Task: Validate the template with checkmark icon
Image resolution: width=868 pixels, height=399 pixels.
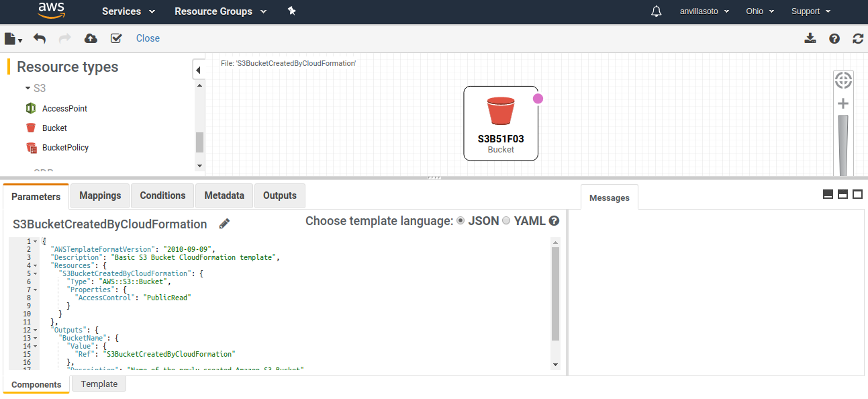Action: click(116, 38)
